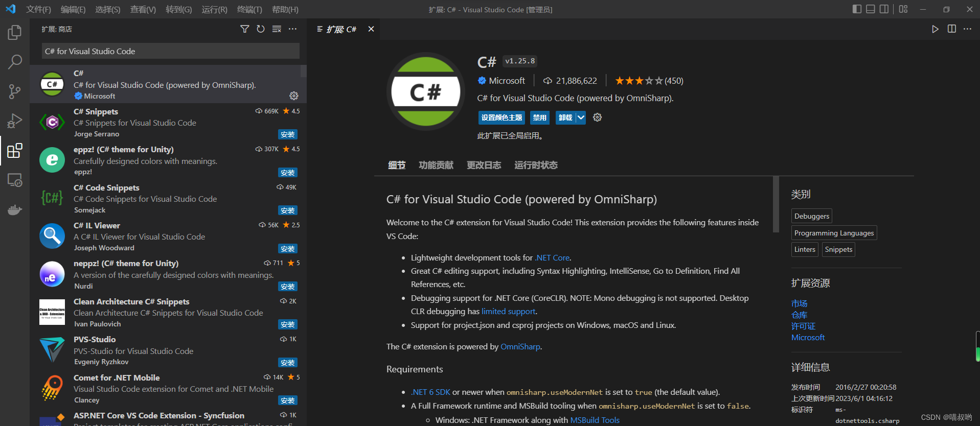Switch to the 更改日志 tab

484,165
